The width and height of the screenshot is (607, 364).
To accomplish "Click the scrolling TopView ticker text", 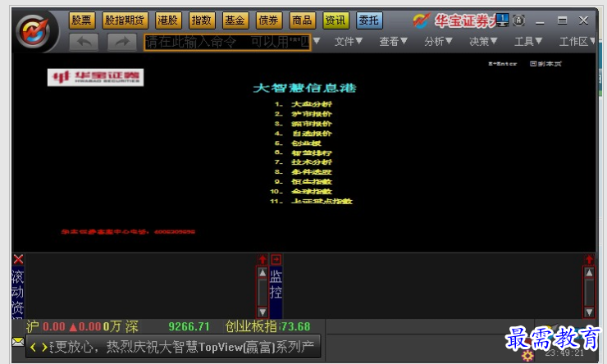I will pyautogui.click(x=182, y=347).
